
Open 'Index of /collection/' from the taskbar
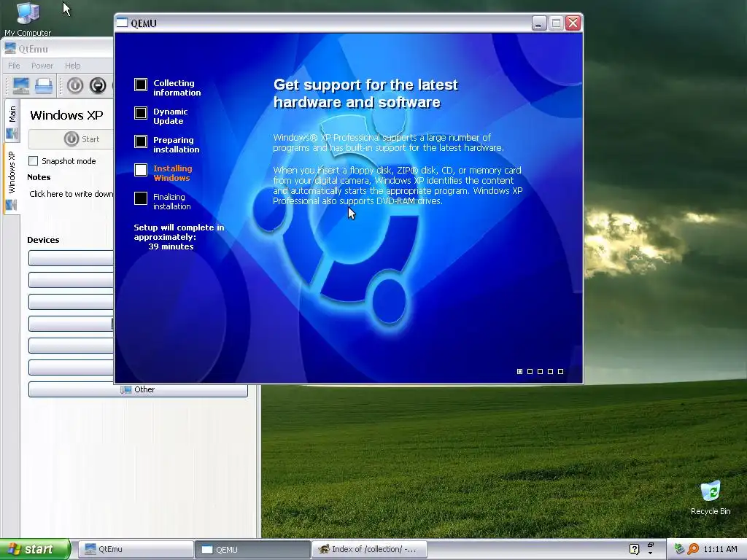[368, 549]
